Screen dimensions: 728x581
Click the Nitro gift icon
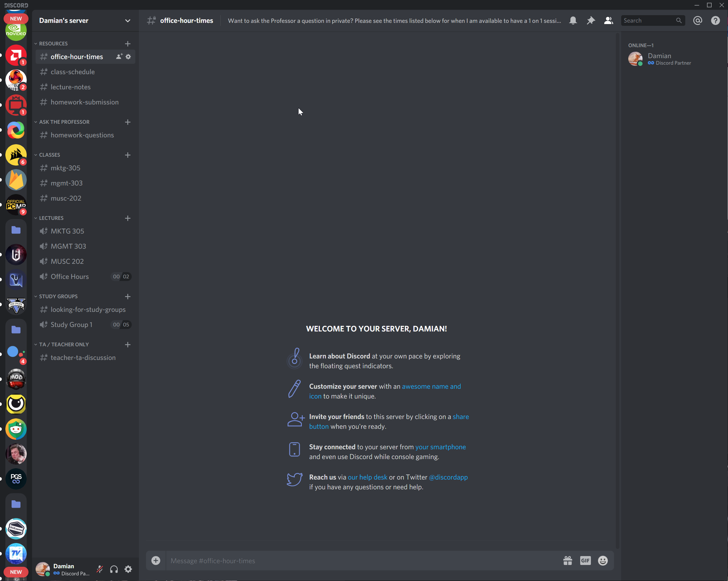(568, 561)
